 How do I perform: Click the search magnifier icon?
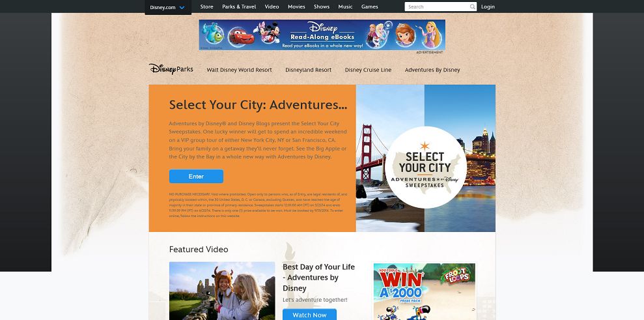(472, 7)
